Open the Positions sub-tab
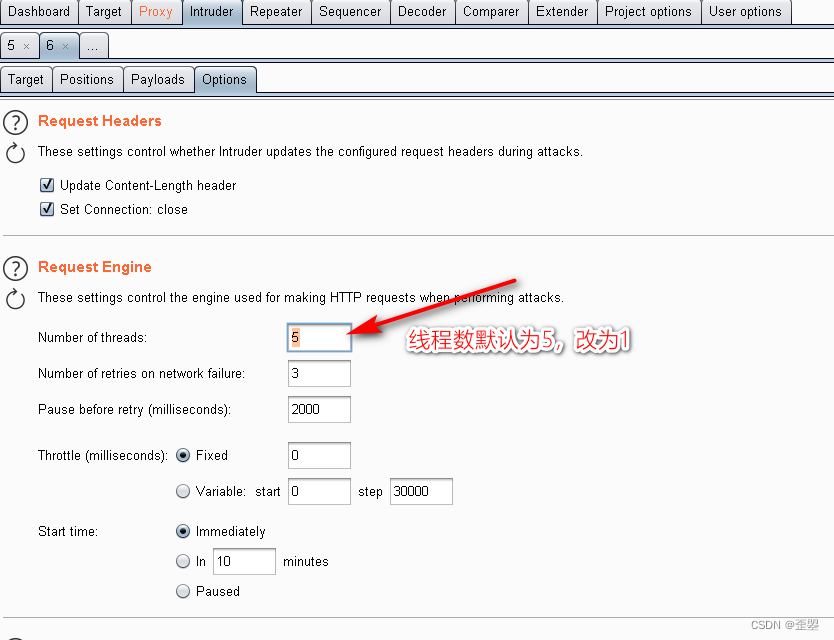Image resolution: width=834 pixels, height=640 pixels. click(87, 80)
